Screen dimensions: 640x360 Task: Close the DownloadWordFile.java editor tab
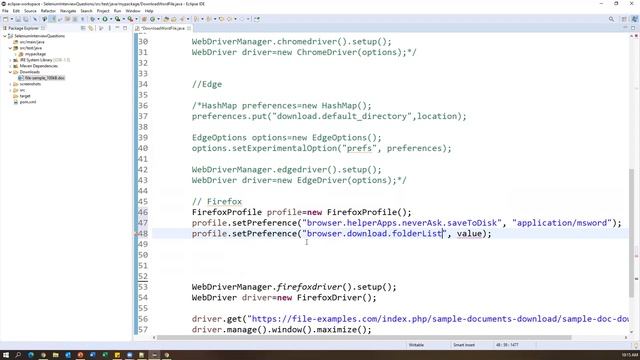[189, 28]
